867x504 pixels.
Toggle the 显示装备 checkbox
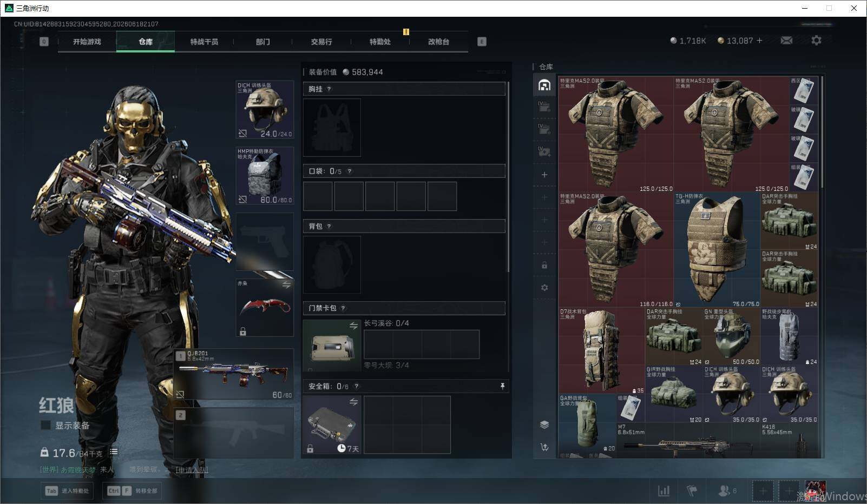pos(46,426)
